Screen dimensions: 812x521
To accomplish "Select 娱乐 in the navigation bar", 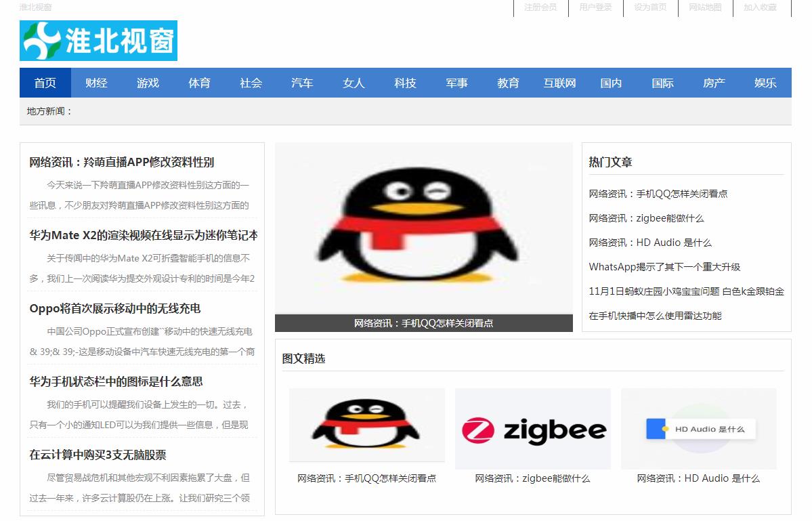I will (x=765, y=83).
